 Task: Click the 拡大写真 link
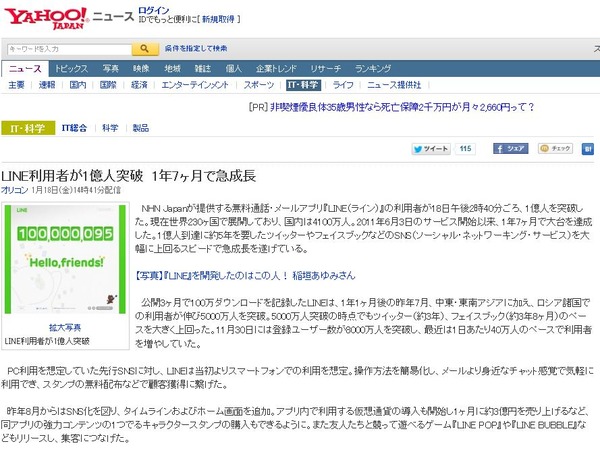pyautogui.click(x=65, y=328)
